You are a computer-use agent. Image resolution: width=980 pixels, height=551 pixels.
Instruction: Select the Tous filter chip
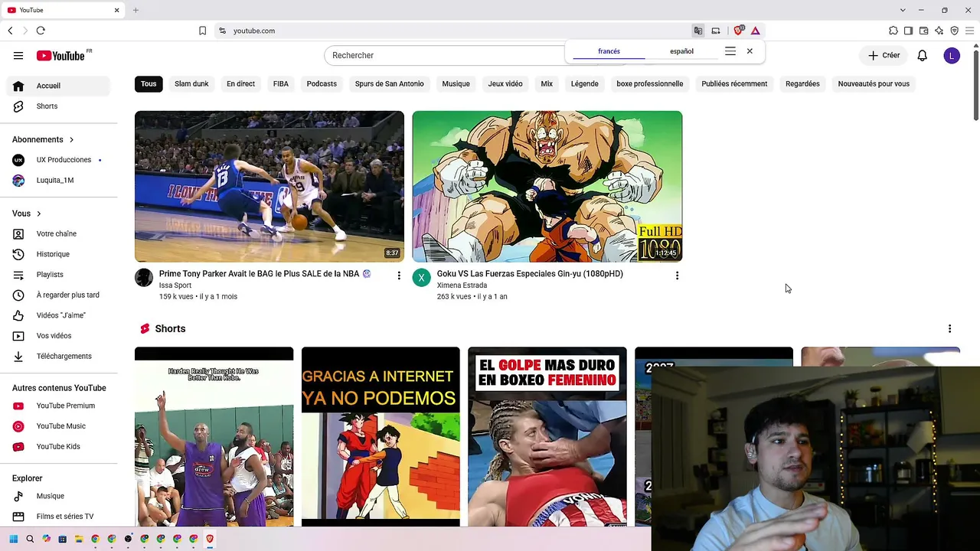tap(149, 83)
